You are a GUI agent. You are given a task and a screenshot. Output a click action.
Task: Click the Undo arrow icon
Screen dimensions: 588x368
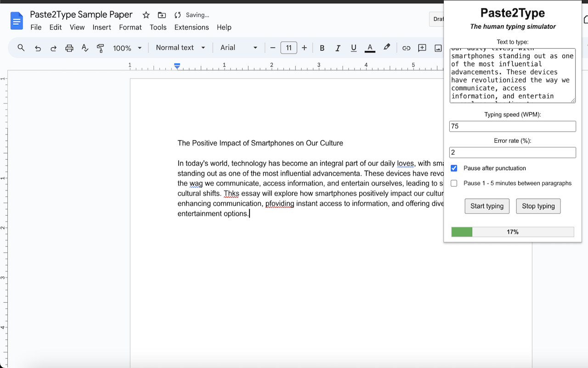click(38, 48)
